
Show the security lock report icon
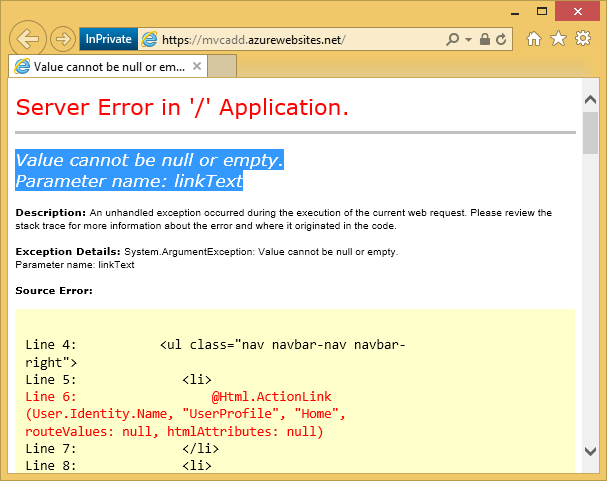(485, 39)
